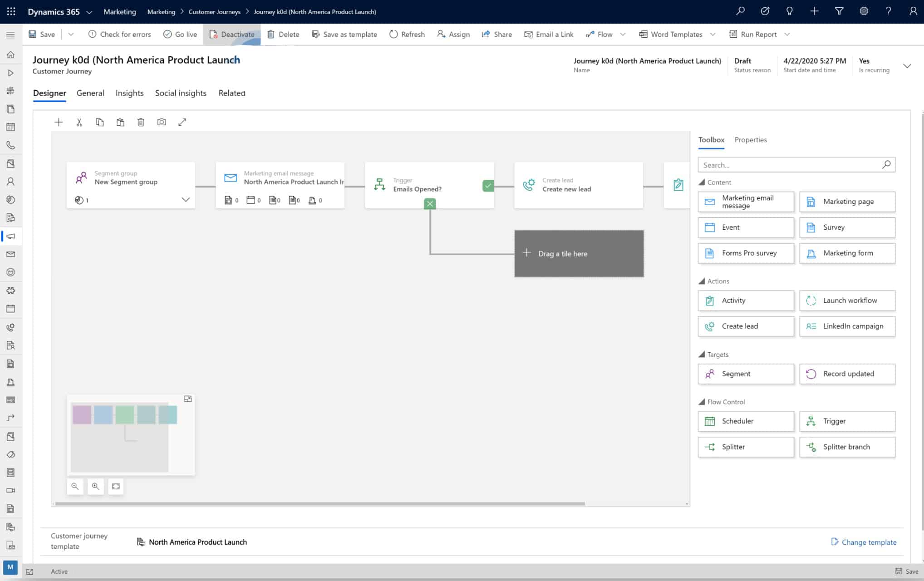Take a canvas snapshot with camera icon
The width and height of the screenshot is (924, 581).
[x=162, y=122]
